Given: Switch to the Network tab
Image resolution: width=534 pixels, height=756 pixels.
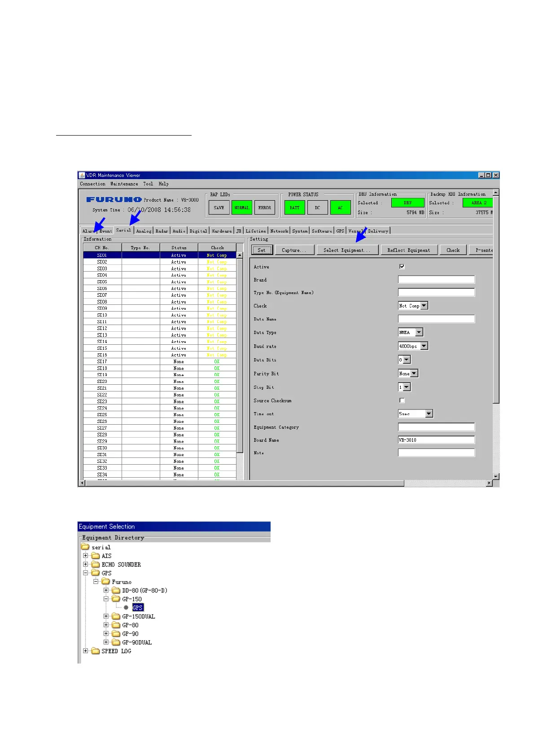Looking at the screenshot, I should click(x=279, y=231).
